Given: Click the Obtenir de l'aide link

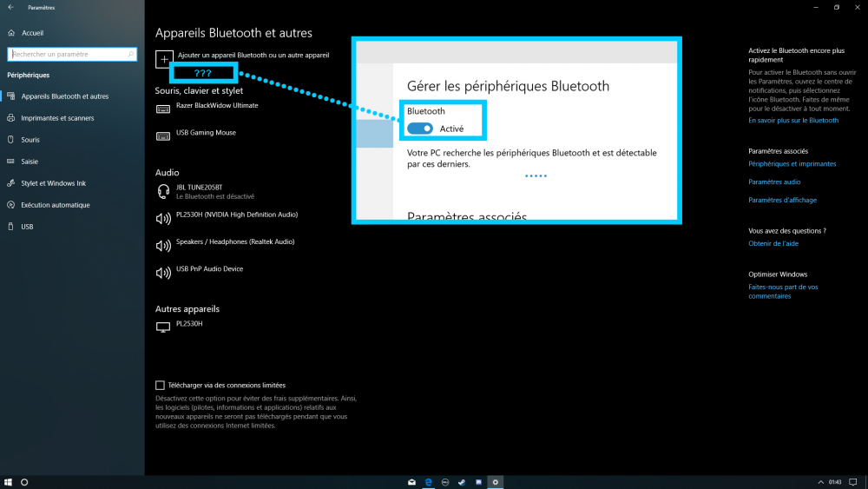Looking at the screenshot, I should click(773, 244).
